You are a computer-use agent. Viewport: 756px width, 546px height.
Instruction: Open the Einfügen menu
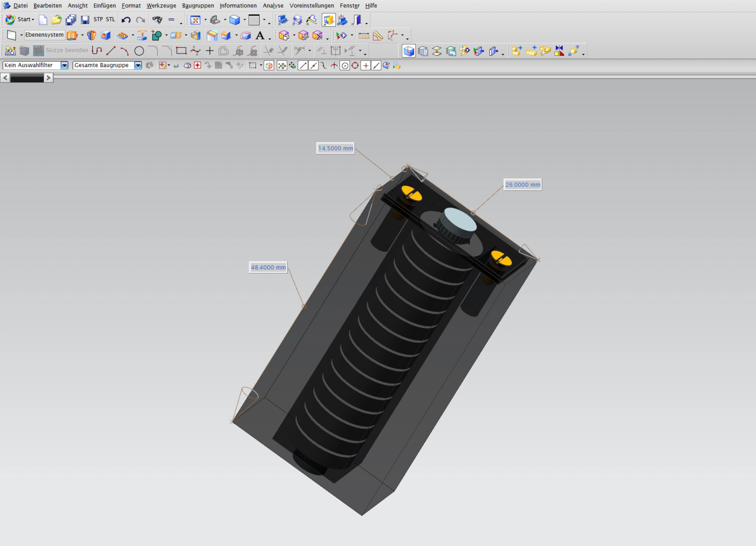tap(104, 6)
